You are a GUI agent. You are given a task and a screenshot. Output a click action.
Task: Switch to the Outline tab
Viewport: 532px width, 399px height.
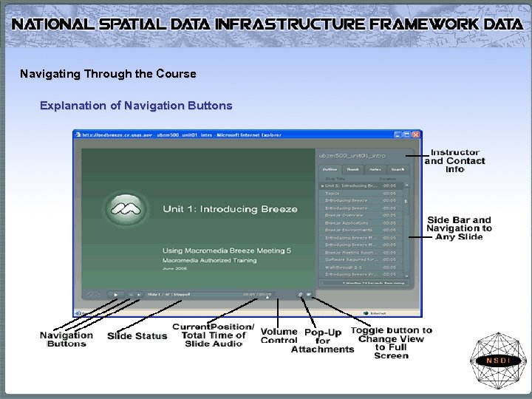point(330,169)
